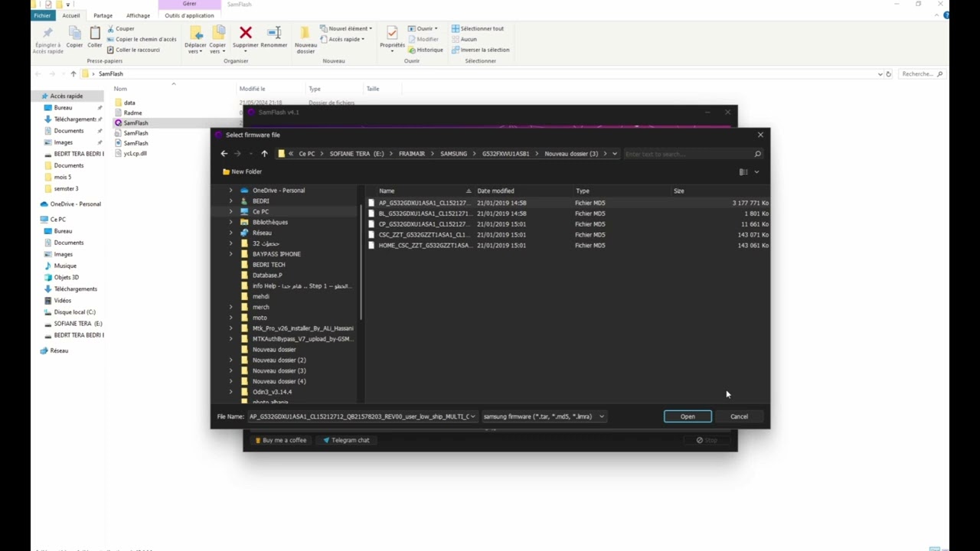Screen dimensions: 980x551
Task: Click the Cancel button
Action: (739, 417)
